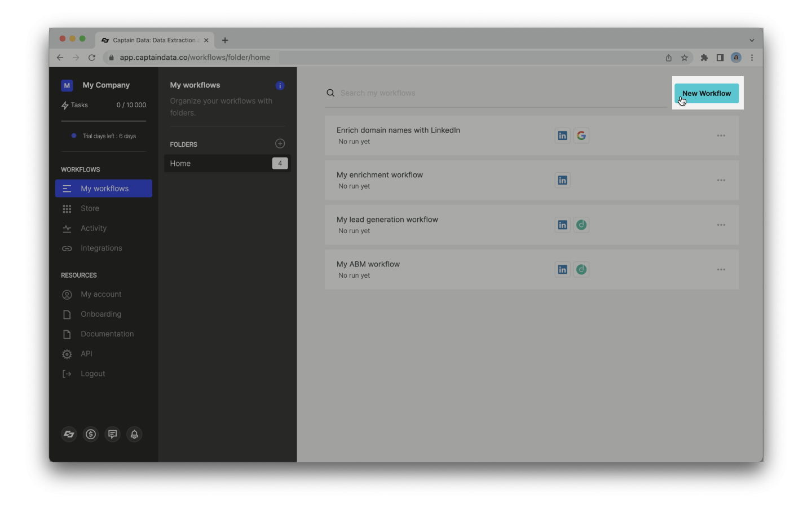The height and width of the screenshot is (508, 812).
Task: Open browser profile avatar
Action: pos(736,58)
